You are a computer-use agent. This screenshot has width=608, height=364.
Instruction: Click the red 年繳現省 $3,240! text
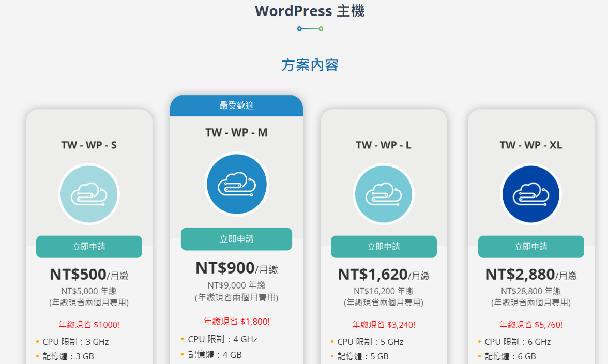pyautogui.click(x=384, y=325)
